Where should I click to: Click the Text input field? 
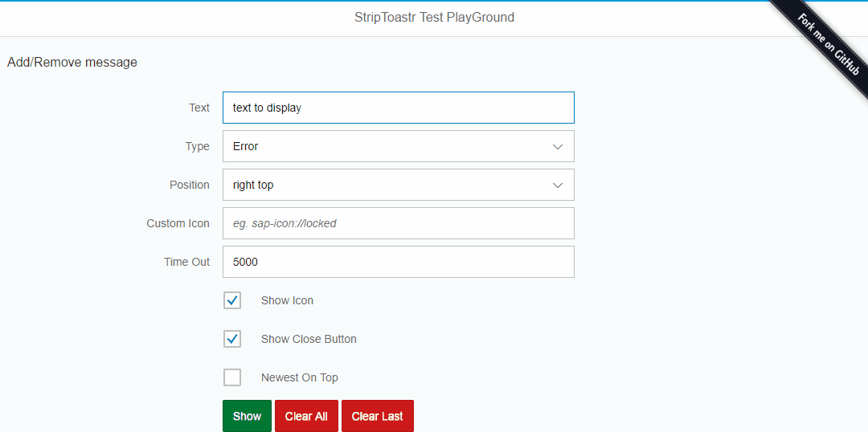[x=398, y=108]
